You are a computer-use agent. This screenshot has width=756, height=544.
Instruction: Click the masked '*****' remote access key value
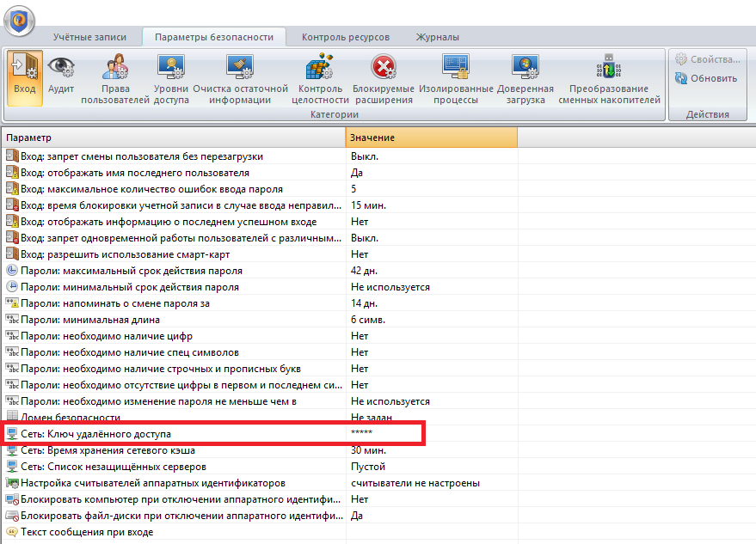point(361,432)
